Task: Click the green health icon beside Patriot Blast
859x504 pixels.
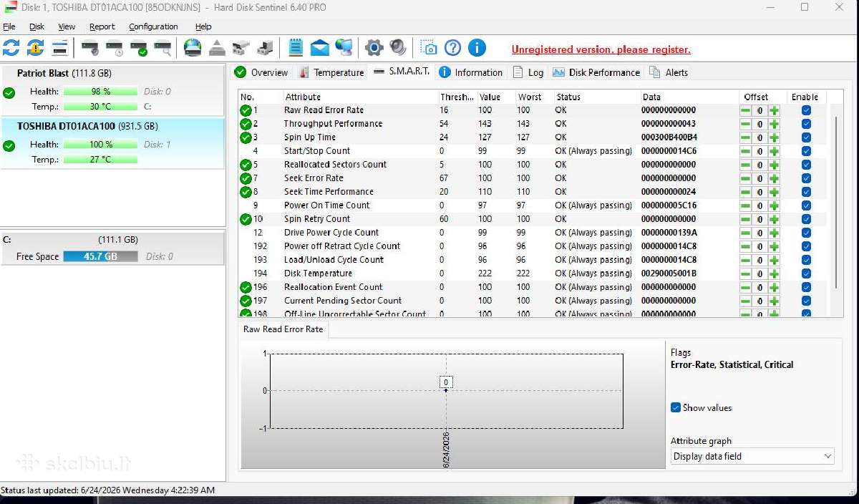Action: (9, 92)
